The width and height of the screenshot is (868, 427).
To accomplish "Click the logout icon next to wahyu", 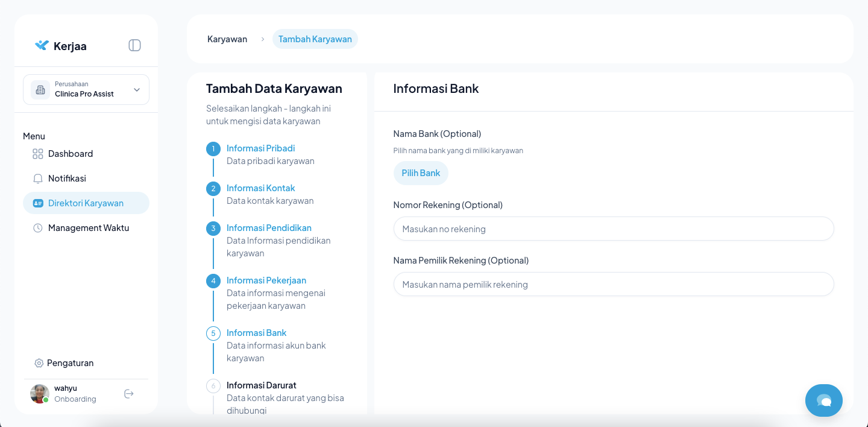I will (128, 394).
